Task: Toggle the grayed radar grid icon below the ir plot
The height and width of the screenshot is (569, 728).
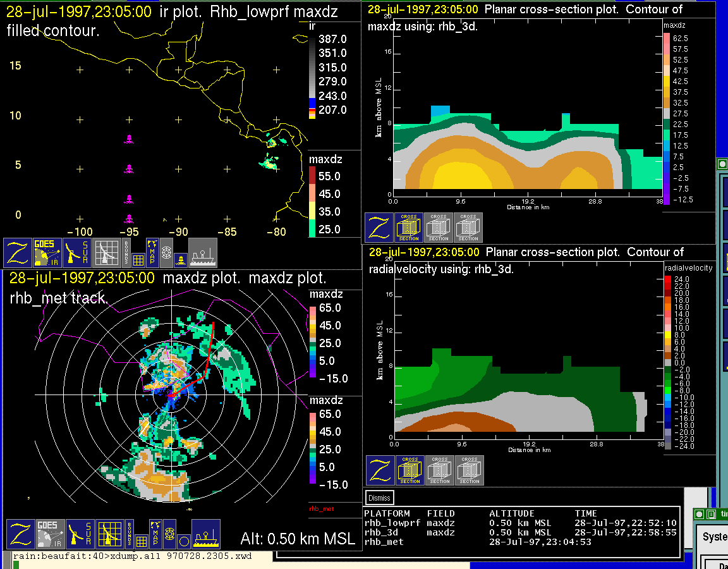Action: click(107, 252)
